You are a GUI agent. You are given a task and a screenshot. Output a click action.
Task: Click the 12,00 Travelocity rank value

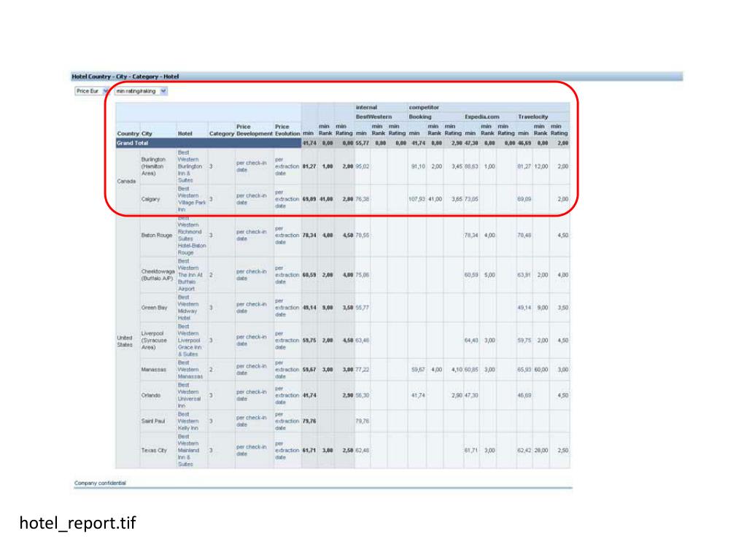coord(541,166)
